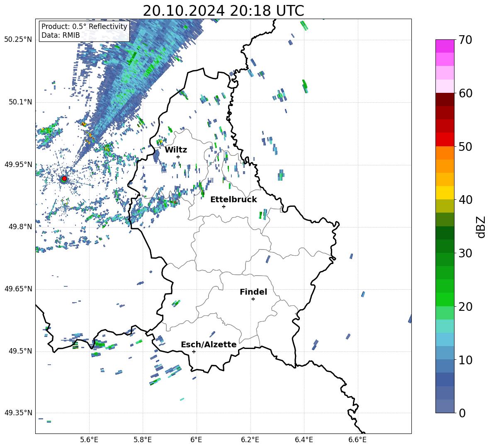The image size is (491, 448).
Task: Click the colorbar 30 tick label
Action: point(465,253)
